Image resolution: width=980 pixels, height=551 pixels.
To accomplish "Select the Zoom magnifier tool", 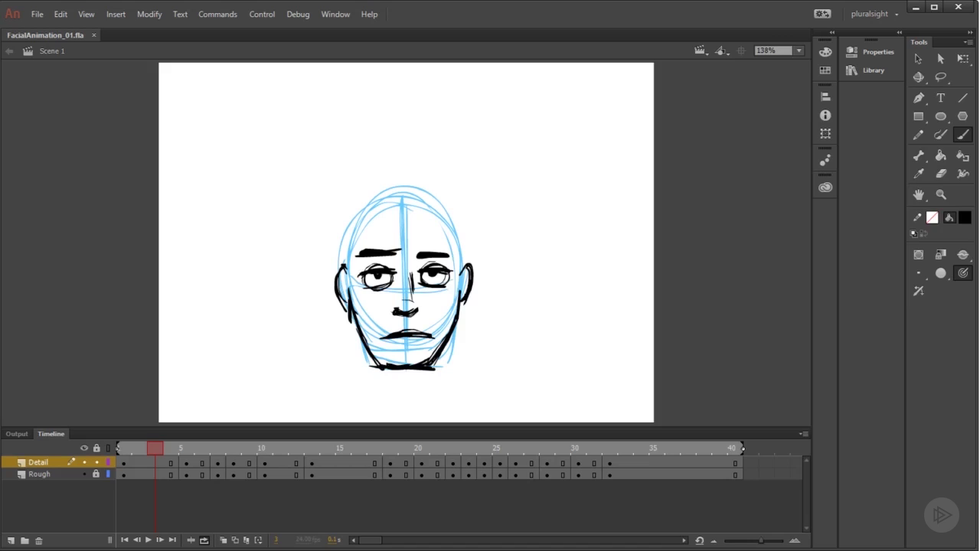I will point(941,195).
